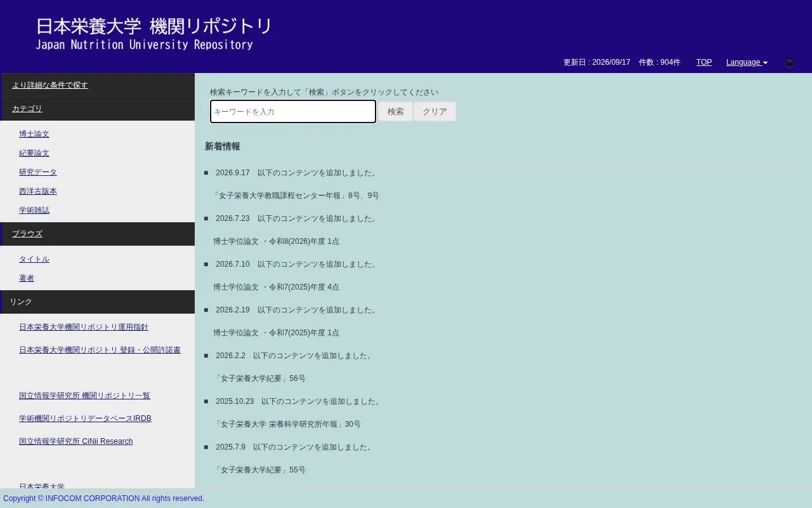Browse by タイトル
This screenshot has height=508, width=812.
34,259
